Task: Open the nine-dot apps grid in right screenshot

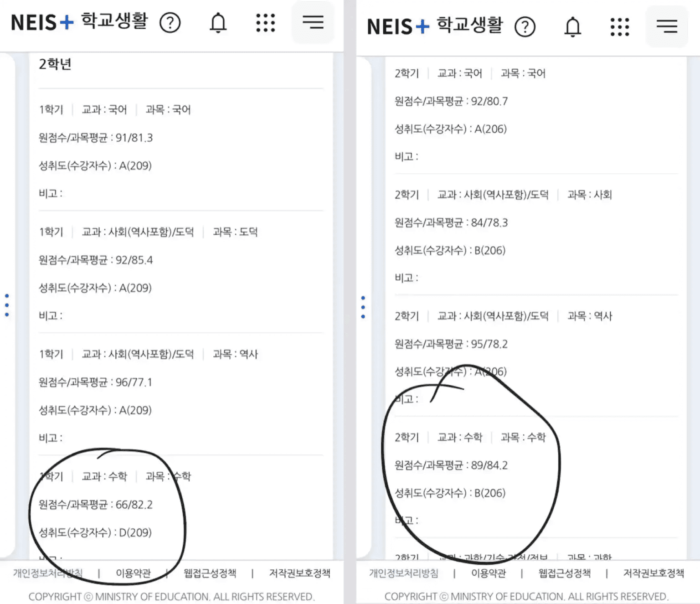Action: coord(620,27)
